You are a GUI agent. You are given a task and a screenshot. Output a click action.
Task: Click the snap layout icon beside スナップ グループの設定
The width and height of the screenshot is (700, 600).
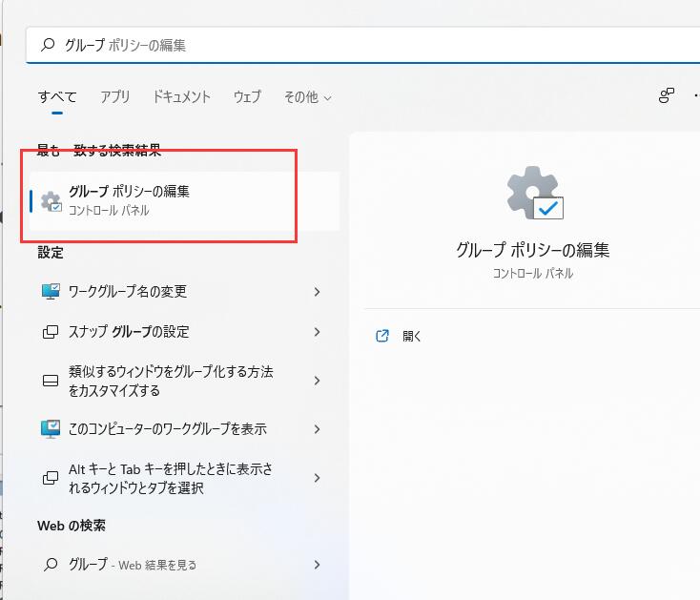(51, 332)
